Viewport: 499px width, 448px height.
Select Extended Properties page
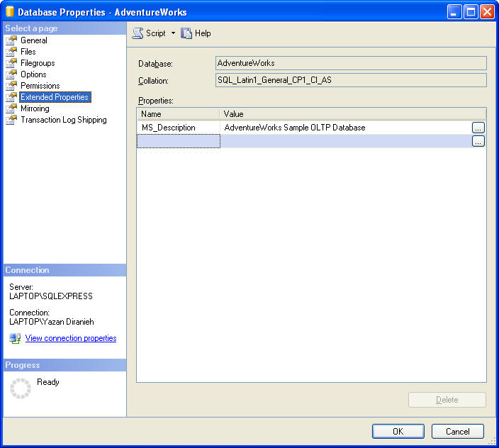pos(55,97)
